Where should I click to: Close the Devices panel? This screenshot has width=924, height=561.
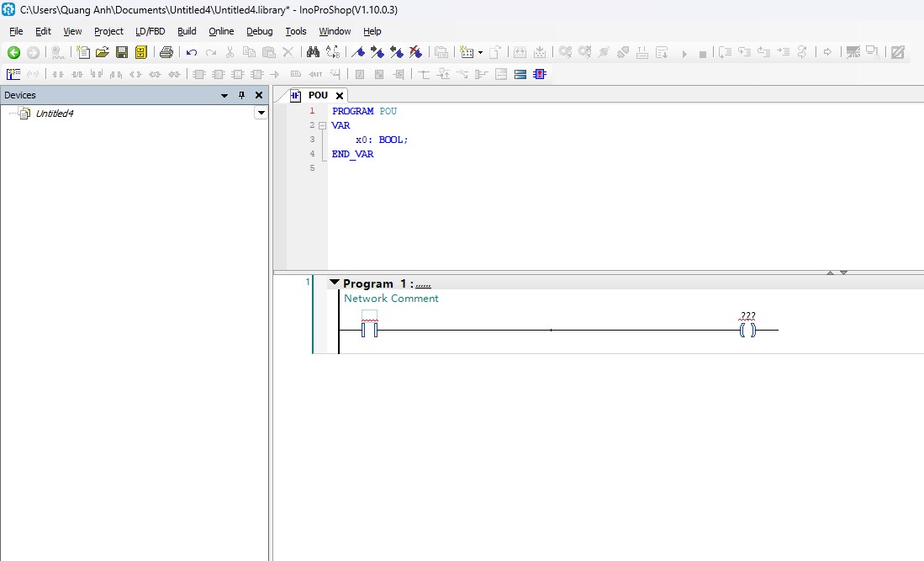pos(259,96)
